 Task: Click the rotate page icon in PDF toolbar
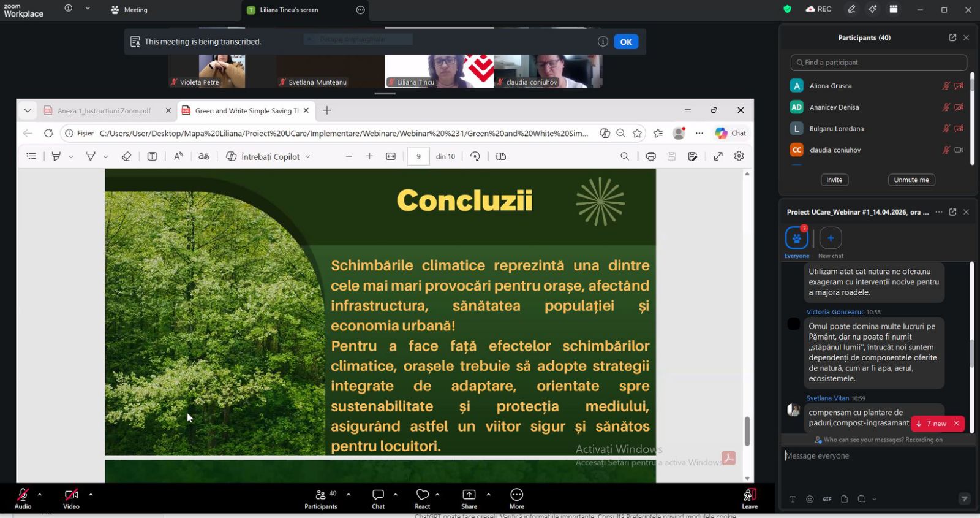[x=475, y=156]
